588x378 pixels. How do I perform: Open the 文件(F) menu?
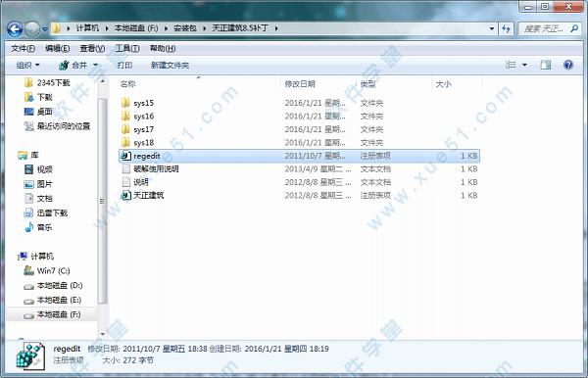pyautogui.click(x=23, y=48)
